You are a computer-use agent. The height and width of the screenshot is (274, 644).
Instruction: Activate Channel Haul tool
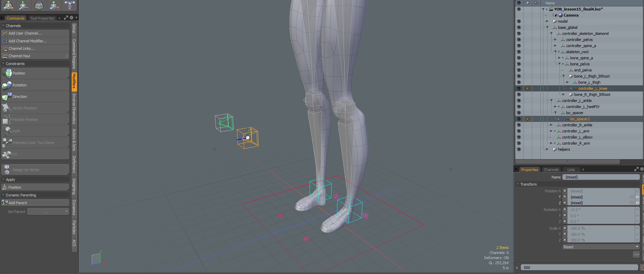click(35, 56)
